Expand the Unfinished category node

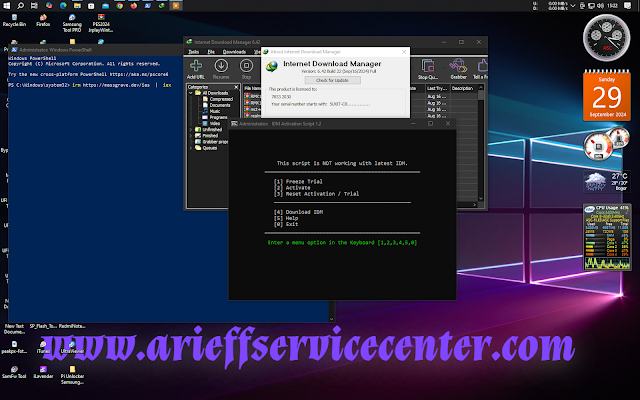pyautogui.click(x=191, y=129)
